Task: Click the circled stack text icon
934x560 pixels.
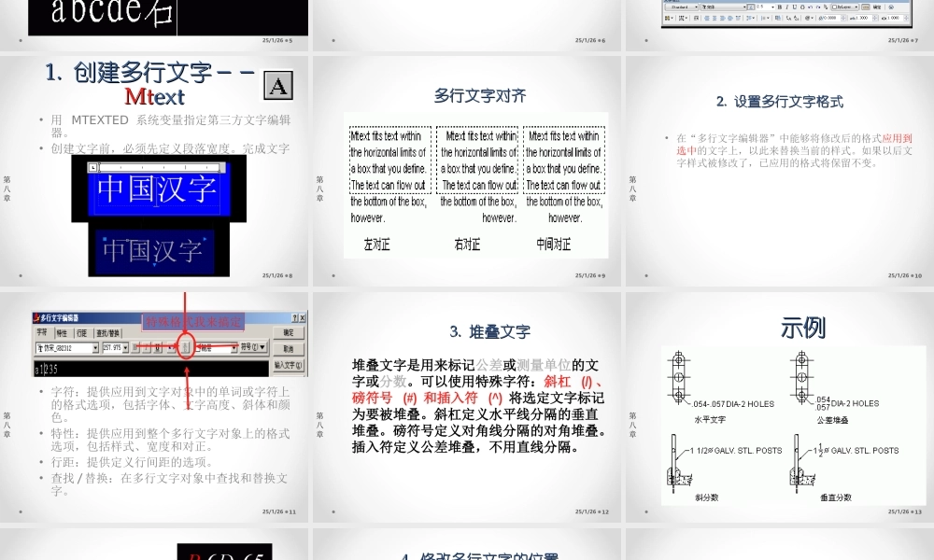Action: [185, 347]
